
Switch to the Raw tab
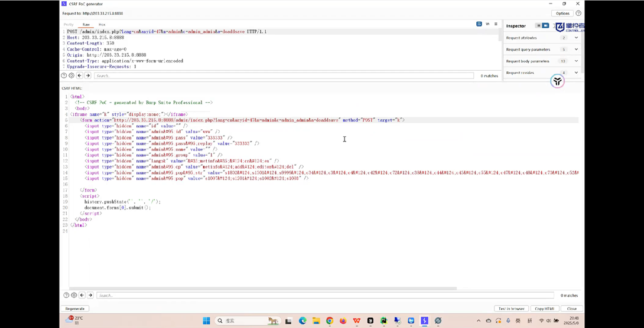tap(86, 25)
